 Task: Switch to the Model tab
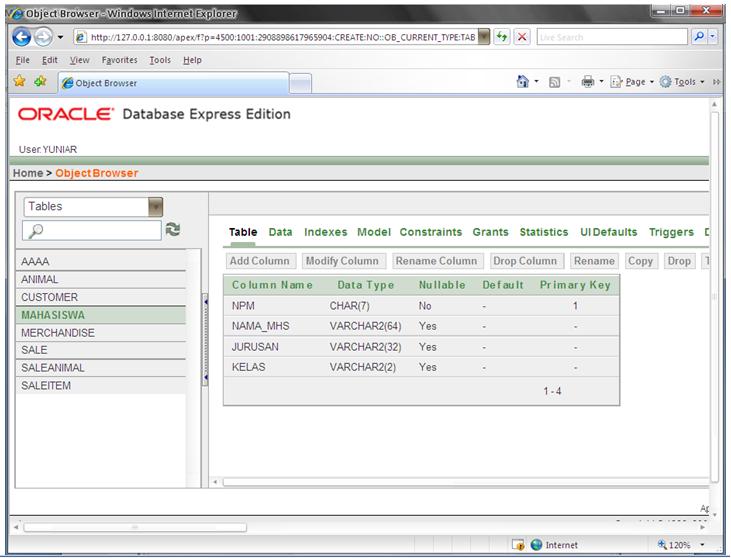[x=374, y=232]
